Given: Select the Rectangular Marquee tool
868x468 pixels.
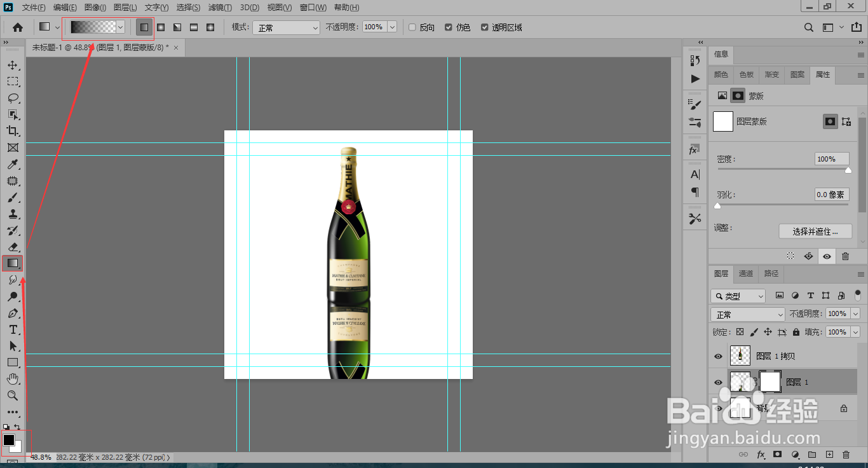Looking at the screenshot, I should pyautogui.click(x=13, y=81).
